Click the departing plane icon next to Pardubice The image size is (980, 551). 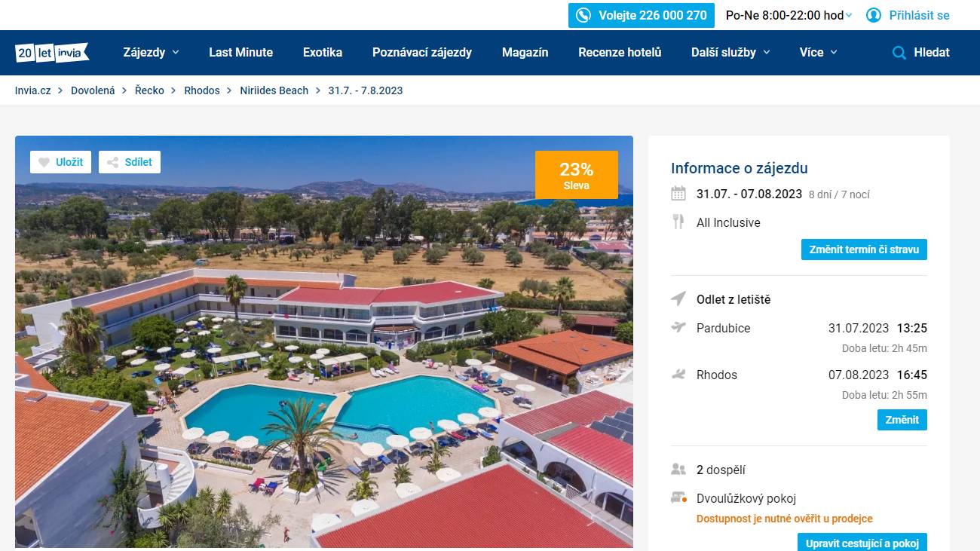(678, 327)
